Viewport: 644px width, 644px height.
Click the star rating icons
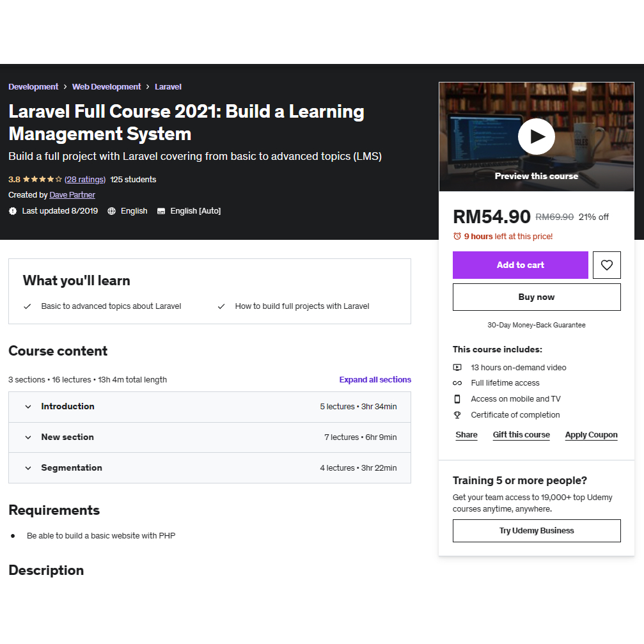pyautogui.click(x=42, y=180)
